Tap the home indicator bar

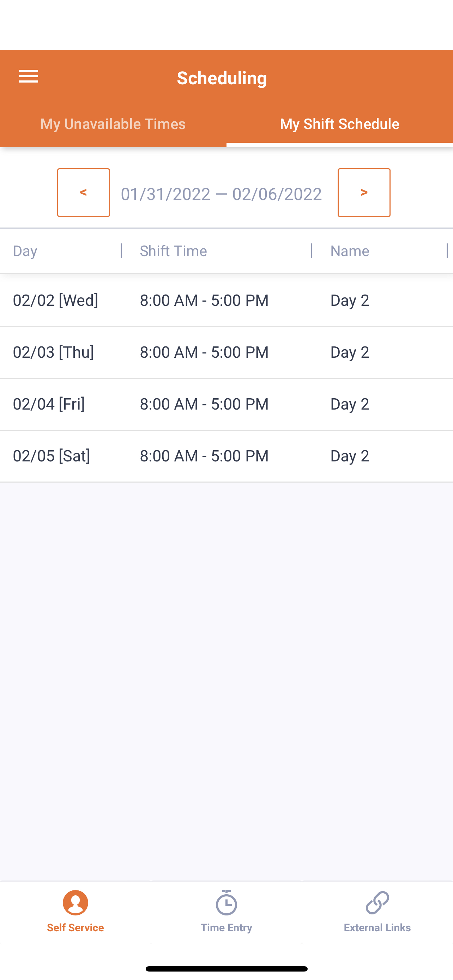coord(226,969)
